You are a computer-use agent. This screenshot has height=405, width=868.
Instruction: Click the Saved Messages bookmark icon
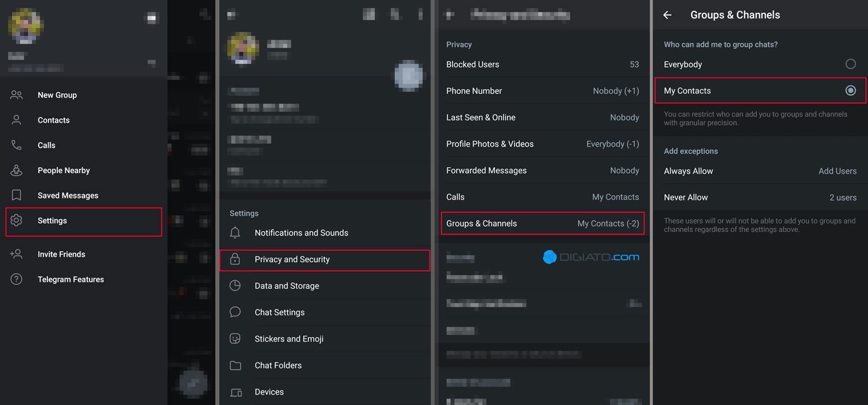coord(16,196)
